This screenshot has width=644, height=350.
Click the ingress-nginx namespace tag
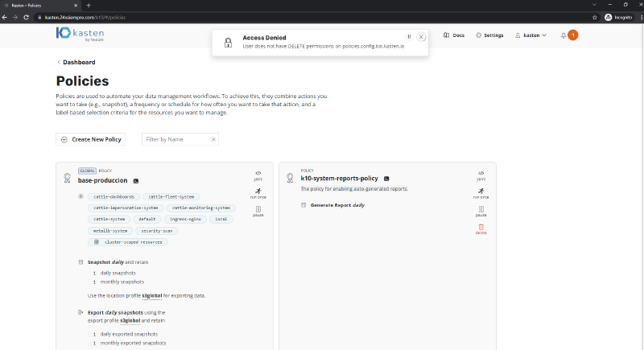tap(186, 219)
